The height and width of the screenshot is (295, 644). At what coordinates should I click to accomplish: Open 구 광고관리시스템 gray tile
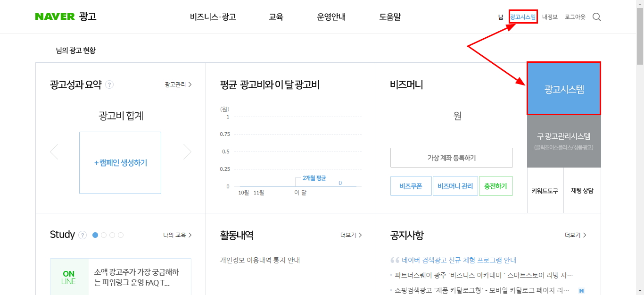[x=564, y=141]
